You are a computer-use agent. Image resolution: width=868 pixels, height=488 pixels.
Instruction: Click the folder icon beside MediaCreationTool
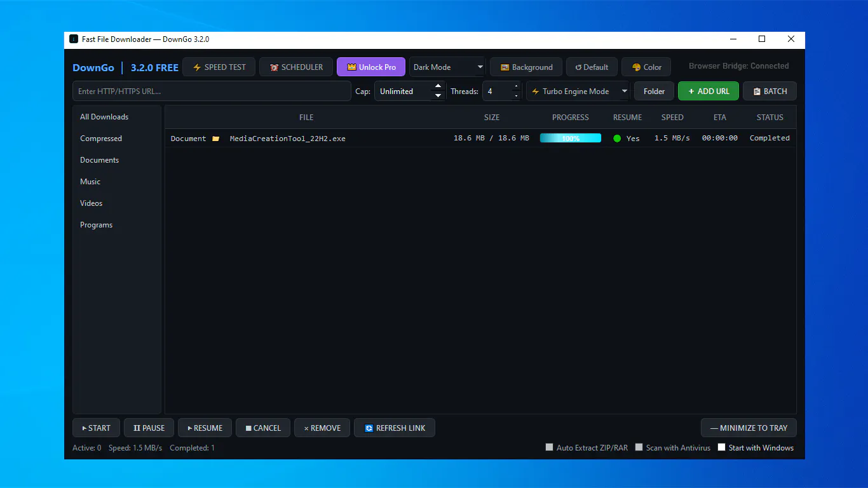216,139
